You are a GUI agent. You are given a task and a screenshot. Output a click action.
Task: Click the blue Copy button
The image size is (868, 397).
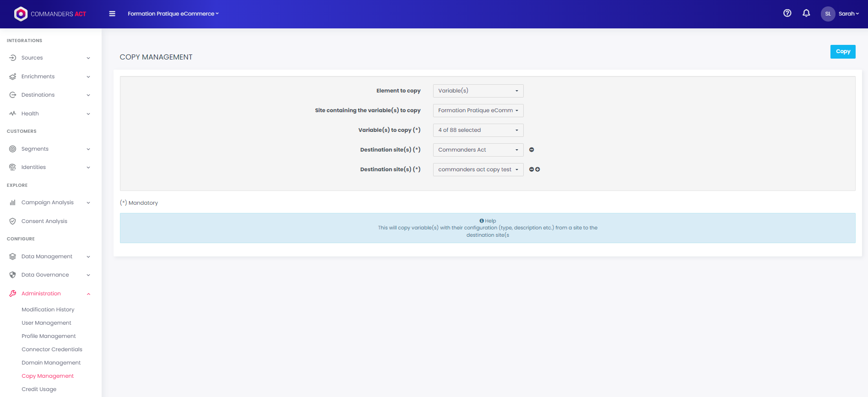(x=842, y=52)
